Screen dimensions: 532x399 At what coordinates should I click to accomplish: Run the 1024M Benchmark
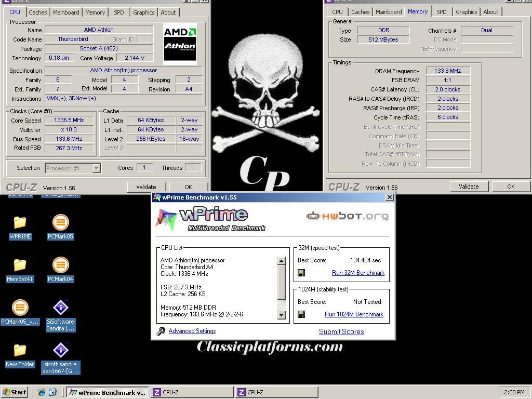[x=354, y=314]
